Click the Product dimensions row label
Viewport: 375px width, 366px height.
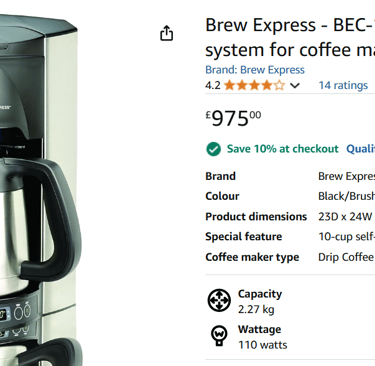click(256, 217)
